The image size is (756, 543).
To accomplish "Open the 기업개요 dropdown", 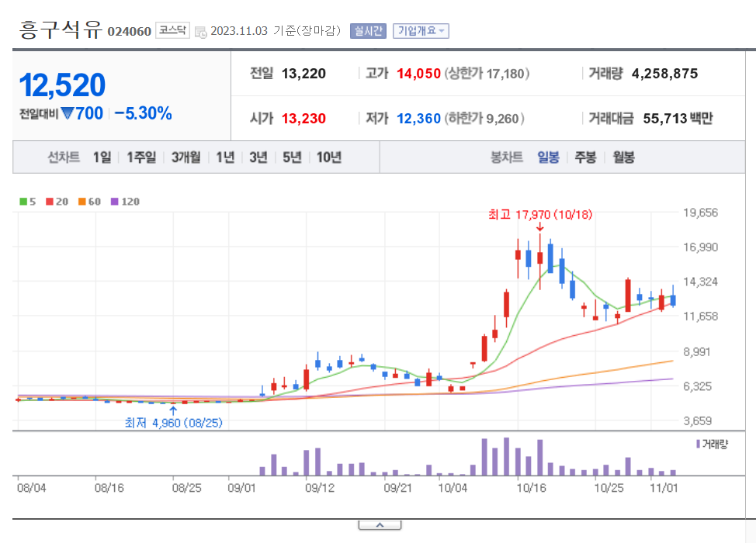I will pyautogui.click(x=421, y=31).
